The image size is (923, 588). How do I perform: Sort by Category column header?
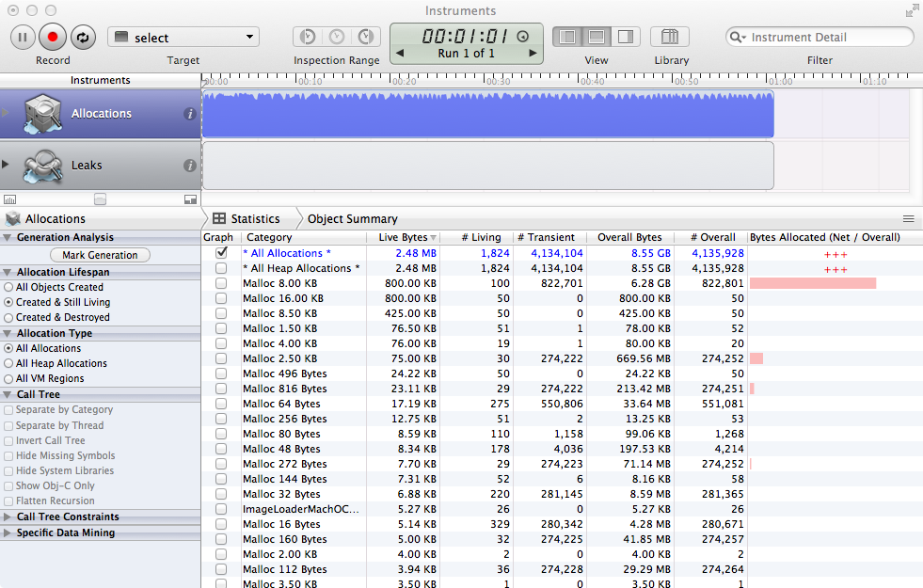pyautogui.click(x=304, y=237)
